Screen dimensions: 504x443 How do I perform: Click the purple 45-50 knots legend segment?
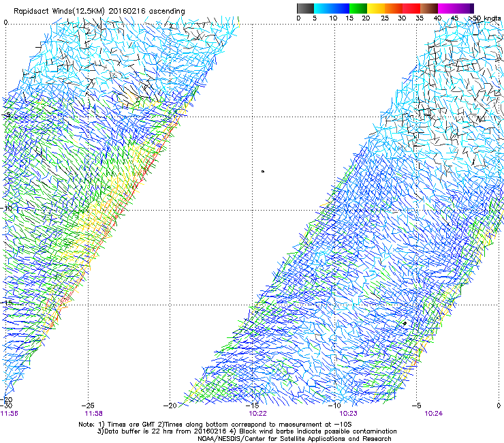tap(464, 8)
